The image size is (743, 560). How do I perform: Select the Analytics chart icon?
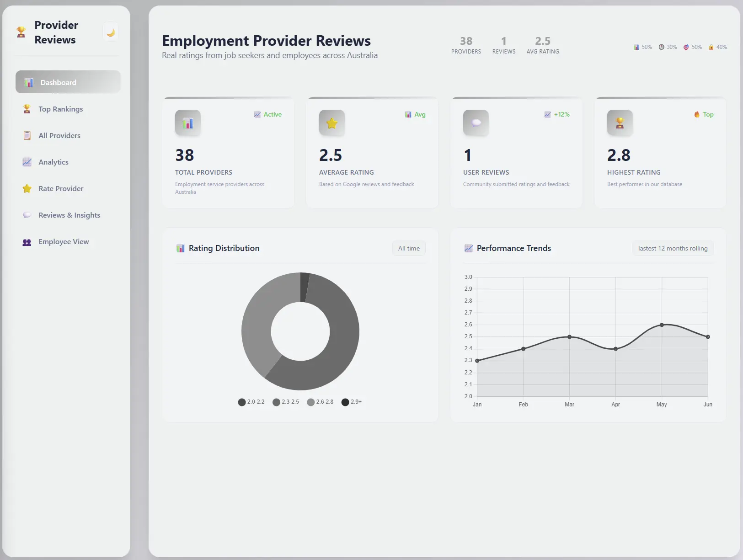27,162
